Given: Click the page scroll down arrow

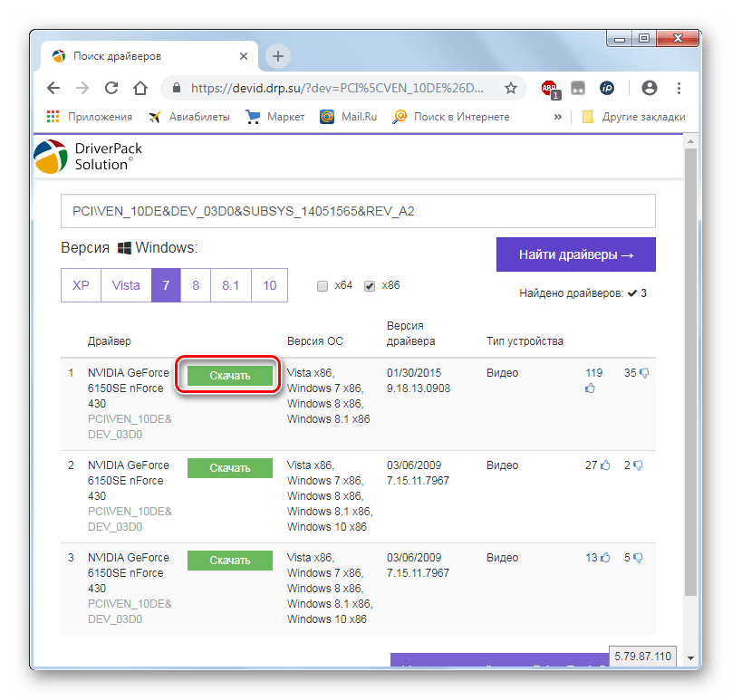Looking at the screenshot, I should pyautogui.click(x=690, y=658).
